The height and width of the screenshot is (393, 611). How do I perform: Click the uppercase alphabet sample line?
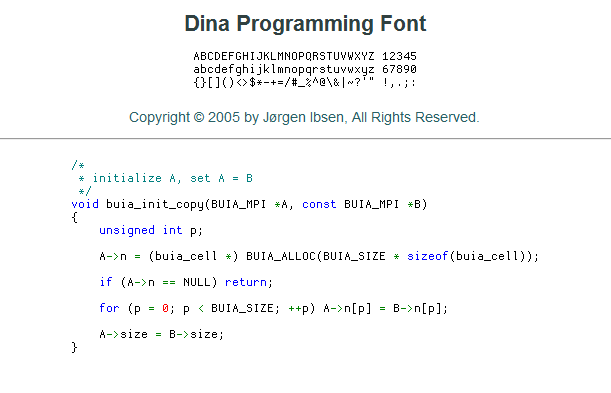coord(284,56)
